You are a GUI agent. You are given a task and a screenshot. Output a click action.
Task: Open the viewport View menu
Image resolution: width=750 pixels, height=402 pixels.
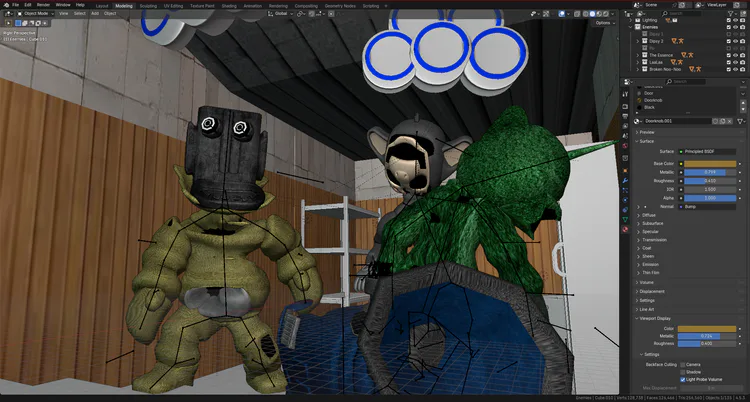pos(63,13)
